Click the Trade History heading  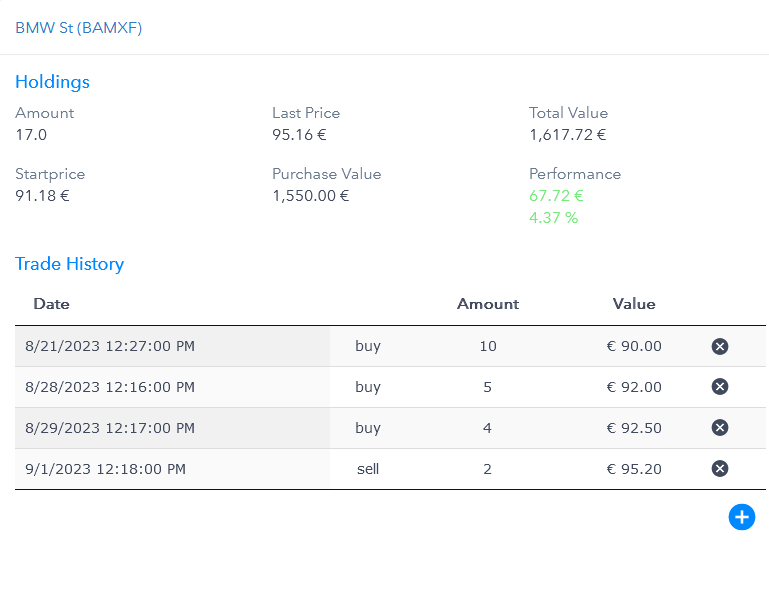point(70,264)
